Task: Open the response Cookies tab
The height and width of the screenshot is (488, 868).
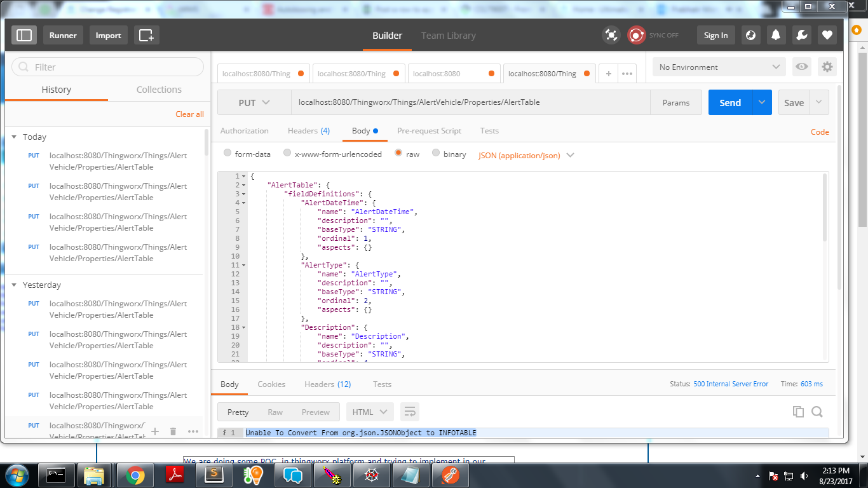Action: (x=271, y=384)
